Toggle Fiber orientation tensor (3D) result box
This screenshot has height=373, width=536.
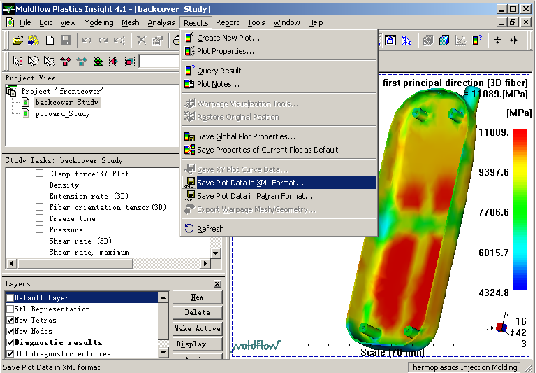(40, 208)
